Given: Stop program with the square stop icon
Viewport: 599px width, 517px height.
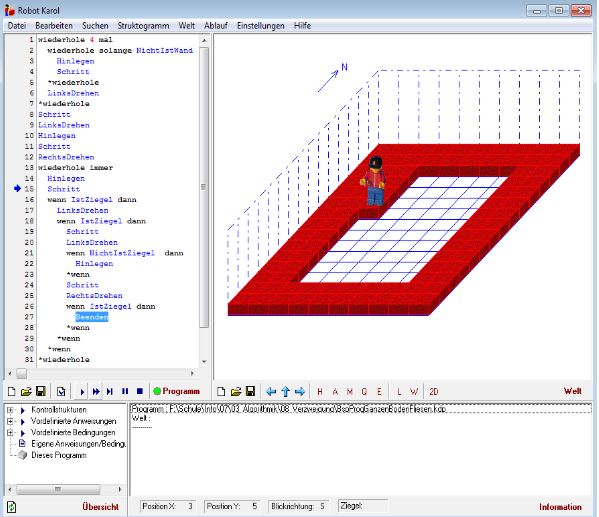Looking at the screenshot, I should tap(140, 392).
